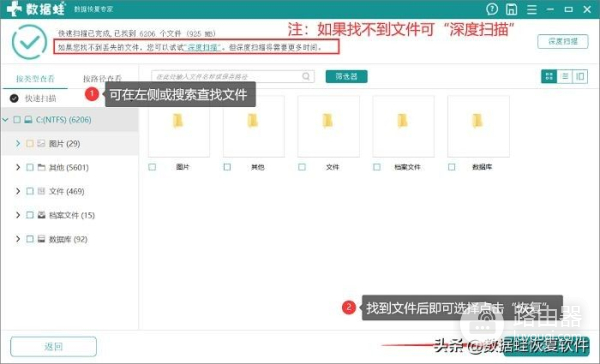This screenshot has width=600, height=364.
Task: Switch to 按路径查看 tab
Action: coord(102,79)
